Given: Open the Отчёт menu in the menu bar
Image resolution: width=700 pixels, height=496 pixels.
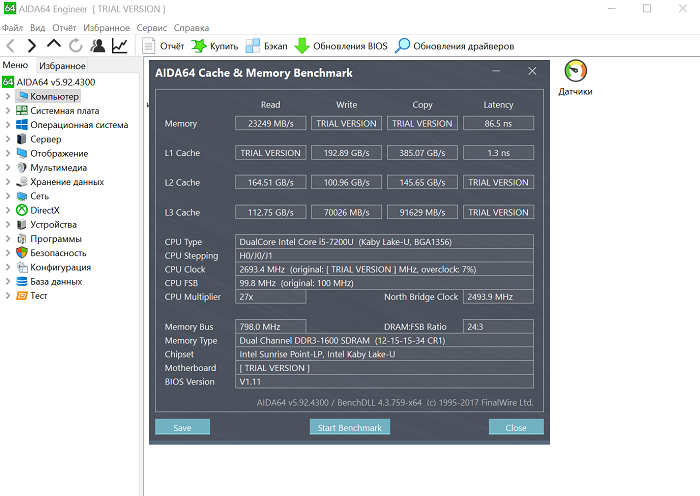Looking at the screenshot, I should (x=64, y=28).
